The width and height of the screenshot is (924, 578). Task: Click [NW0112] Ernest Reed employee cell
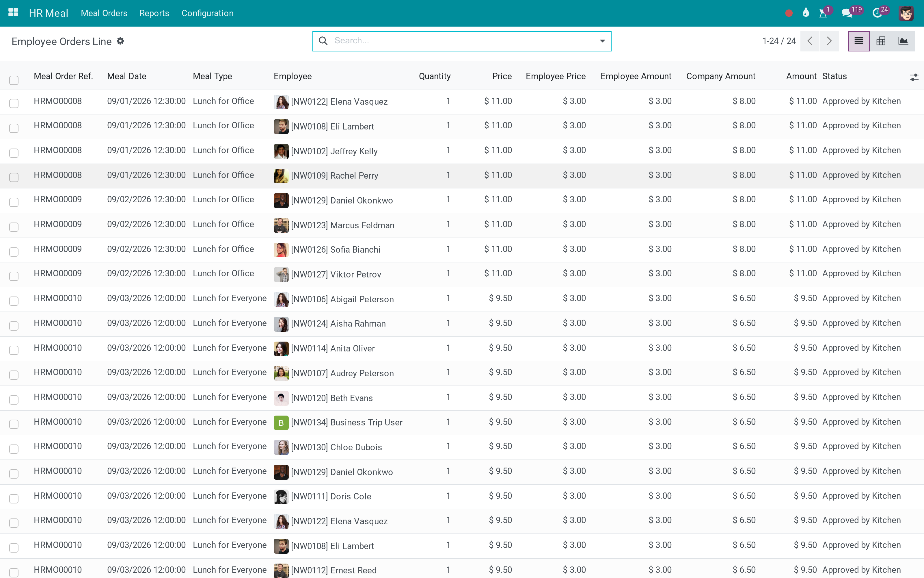pos(334,570)
